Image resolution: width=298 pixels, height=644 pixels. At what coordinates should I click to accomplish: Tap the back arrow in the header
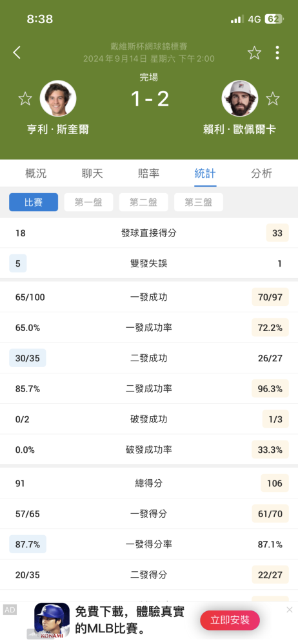(17, 53)
